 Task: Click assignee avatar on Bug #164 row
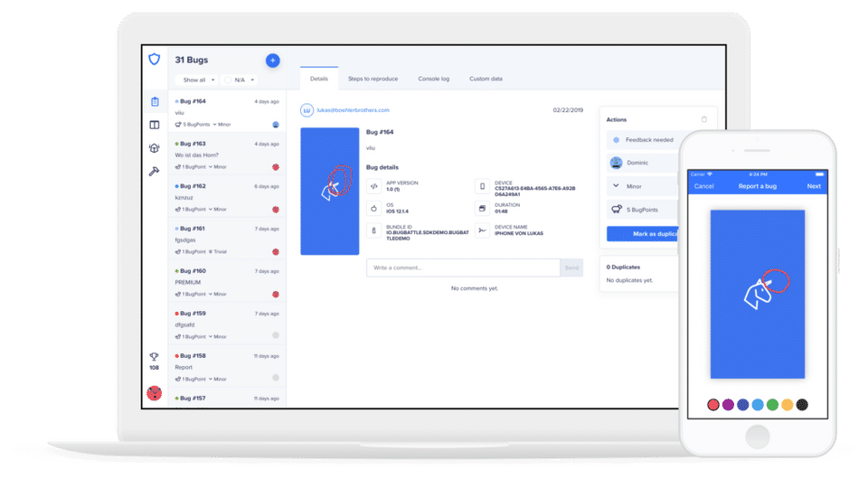click(x=276, y=125)
